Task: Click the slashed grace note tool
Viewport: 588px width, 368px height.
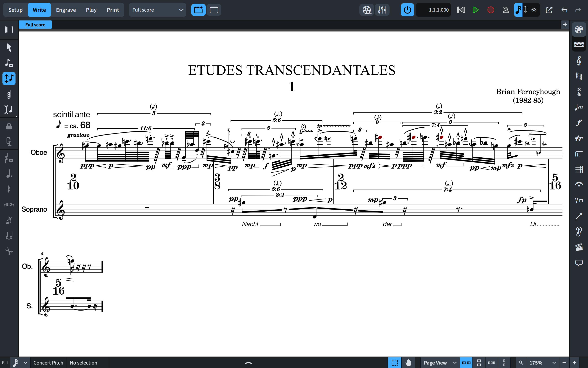Action: 9,220
